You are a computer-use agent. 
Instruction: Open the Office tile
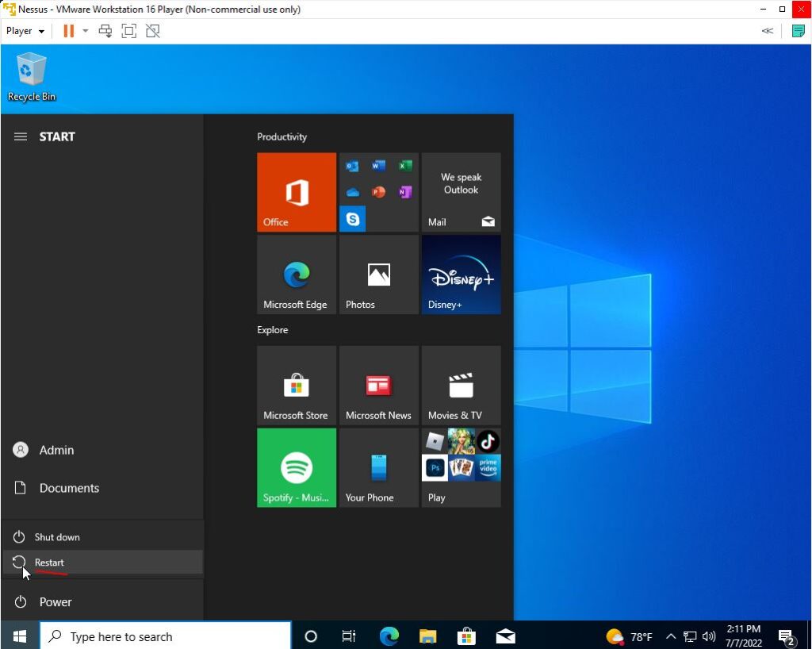[x=297, y=192]
